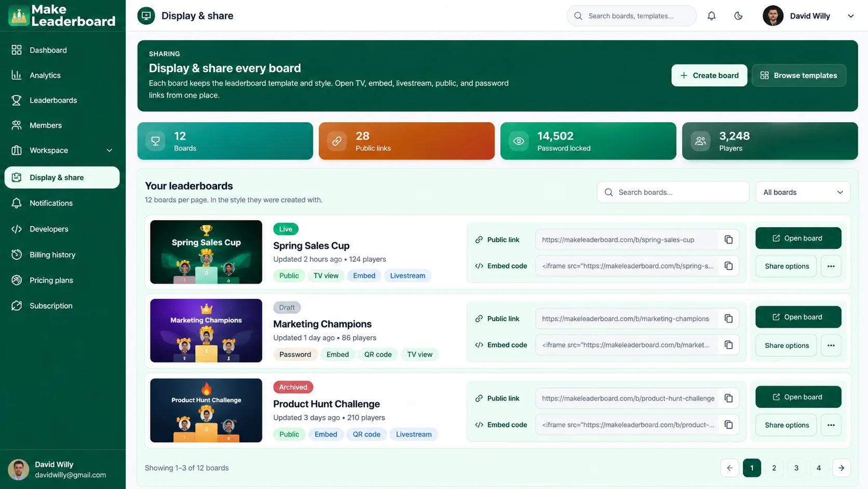Click the Search boards field above list
Viewport: 868px width, 489px height.
(673, 192)
